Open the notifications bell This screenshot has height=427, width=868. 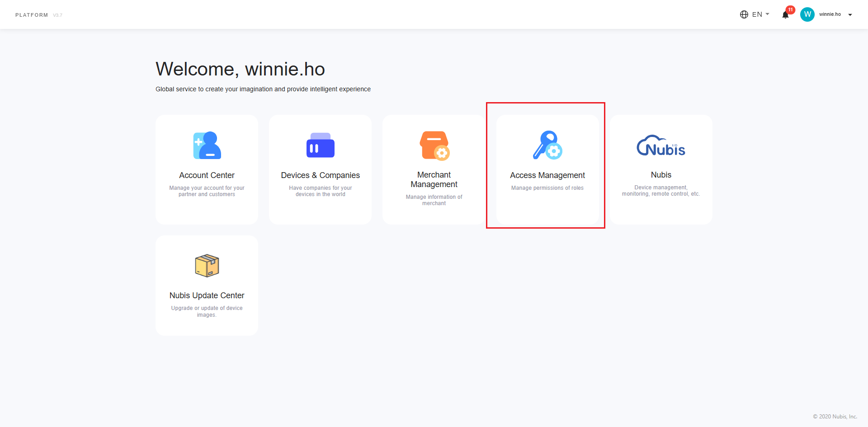point(786,15)
